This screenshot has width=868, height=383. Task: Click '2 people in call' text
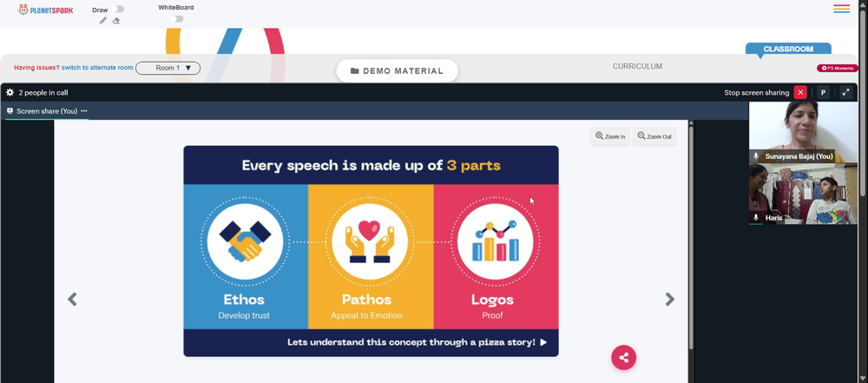(x=43, y=93)
